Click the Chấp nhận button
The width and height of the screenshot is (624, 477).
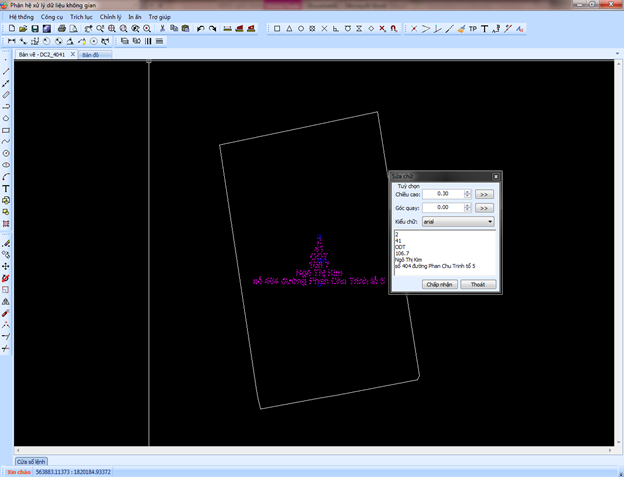click(x=440, y=284)
